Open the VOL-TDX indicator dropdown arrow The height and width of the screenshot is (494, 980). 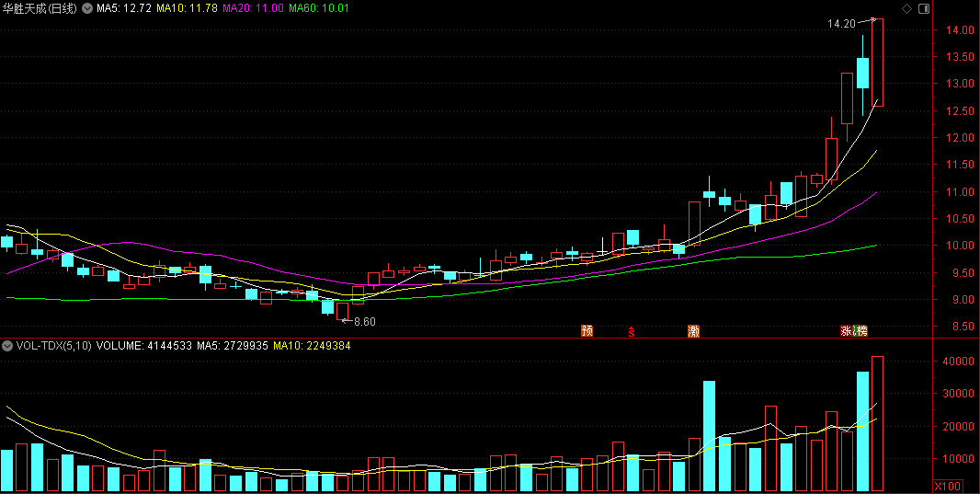point(7,346)
